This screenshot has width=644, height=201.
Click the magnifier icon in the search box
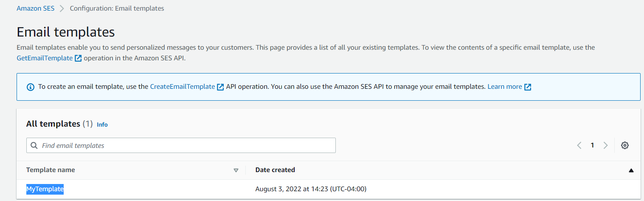point(34,146)
